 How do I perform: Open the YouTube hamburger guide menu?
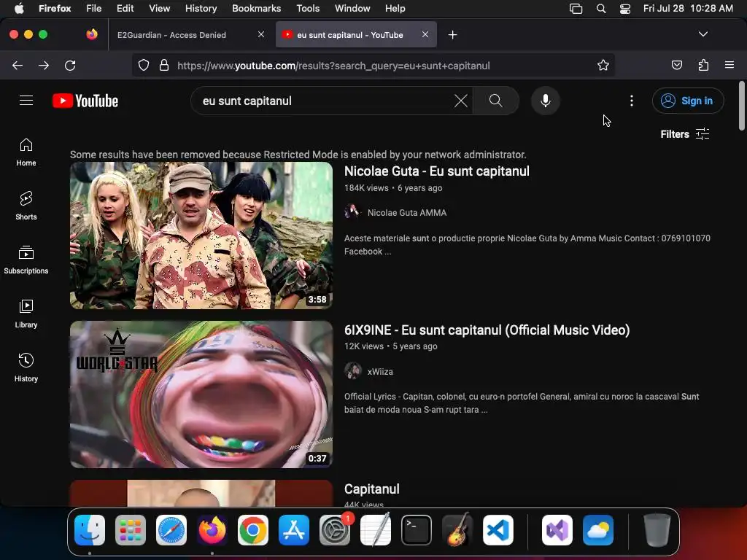point(26,101)
